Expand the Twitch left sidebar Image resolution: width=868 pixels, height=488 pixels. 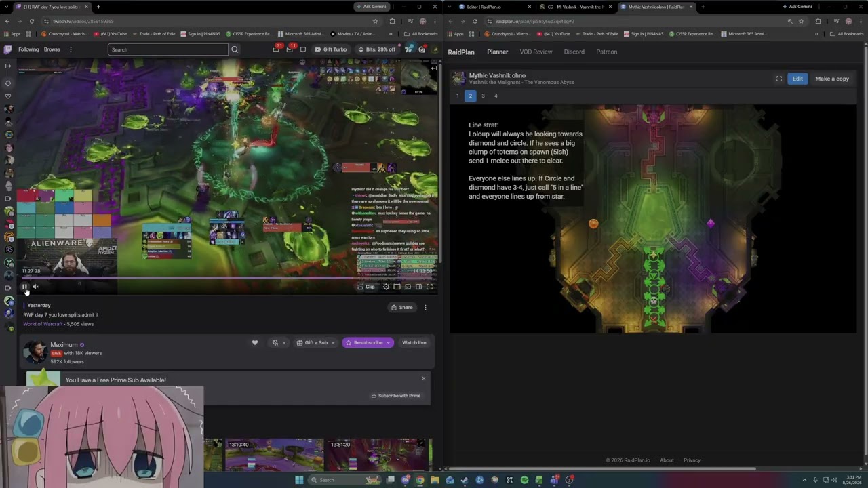(x=8, y=66)
